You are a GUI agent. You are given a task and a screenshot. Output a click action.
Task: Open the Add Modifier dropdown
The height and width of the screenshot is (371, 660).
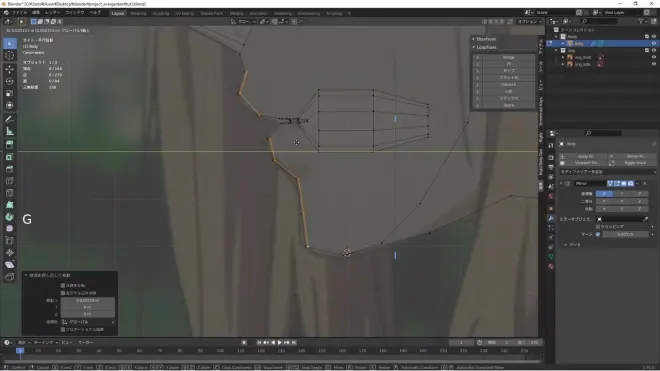[x=607, y=172]
